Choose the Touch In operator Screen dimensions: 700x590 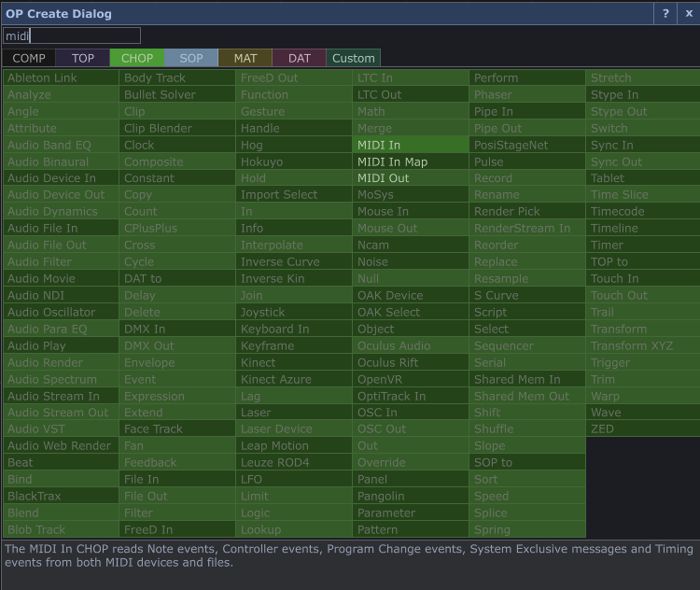point(643,278)
